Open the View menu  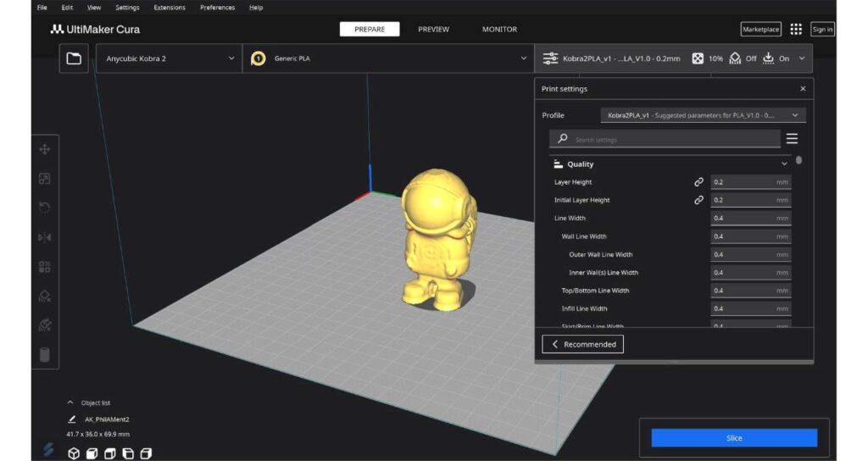(94, 8)
